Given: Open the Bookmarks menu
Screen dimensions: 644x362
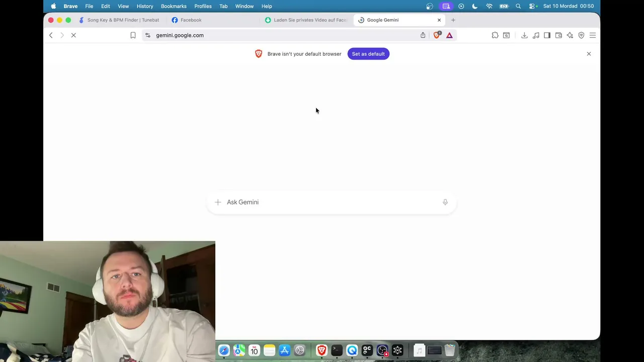Looking at the screenshot, I should tap(174, 6).
